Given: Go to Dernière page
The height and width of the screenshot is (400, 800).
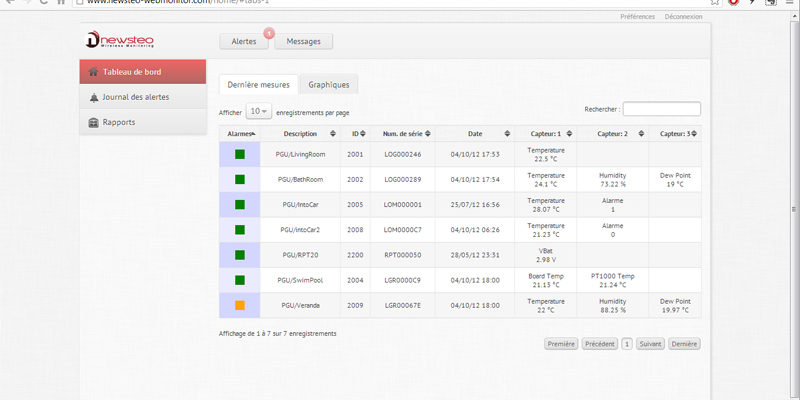Looking at the screenshot, I should (x=684, y=344).
